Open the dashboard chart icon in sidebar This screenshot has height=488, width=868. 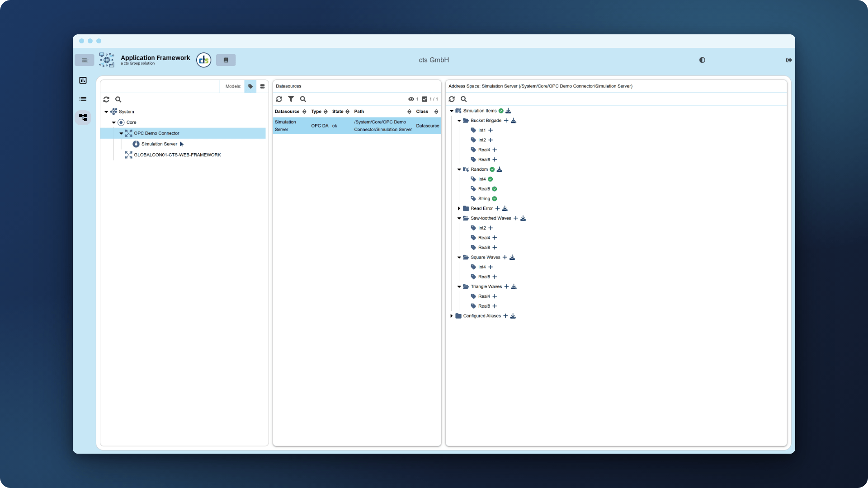click(83, 80)
